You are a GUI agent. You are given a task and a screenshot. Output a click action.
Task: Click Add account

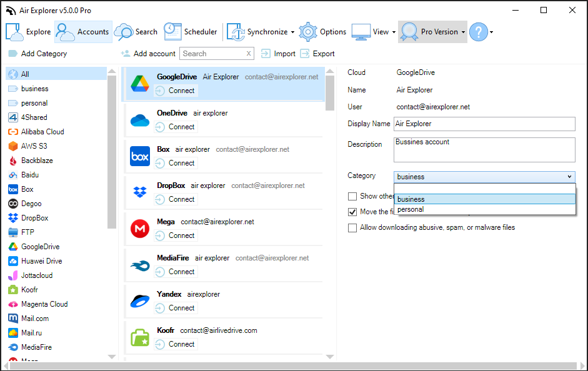tap(148, 54)
